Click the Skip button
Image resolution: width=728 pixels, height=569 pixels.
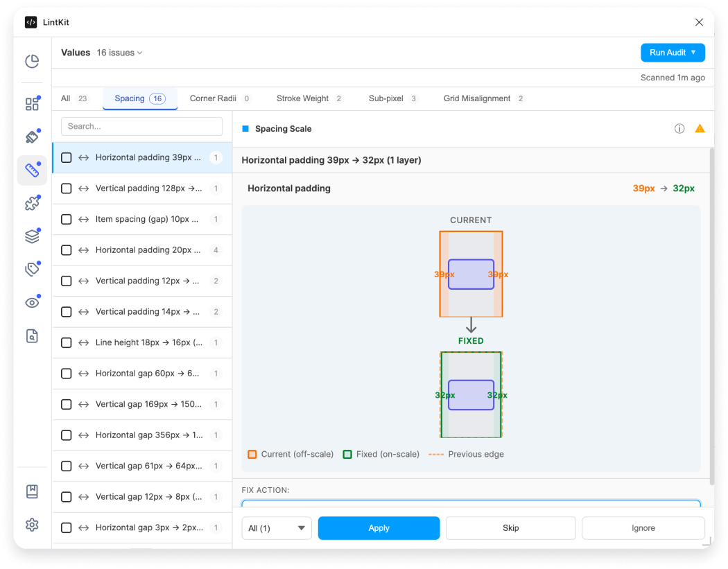point(511,528)
